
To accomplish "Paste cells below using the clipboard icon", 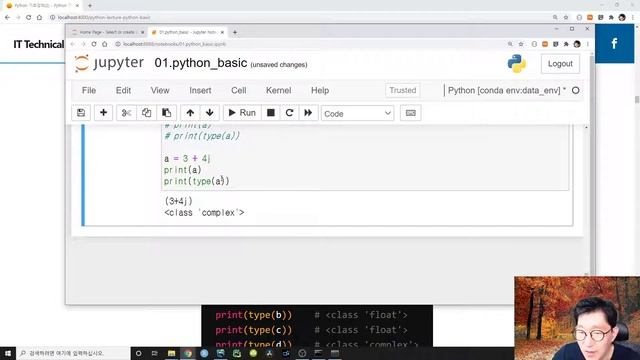I will coord(167,113).
